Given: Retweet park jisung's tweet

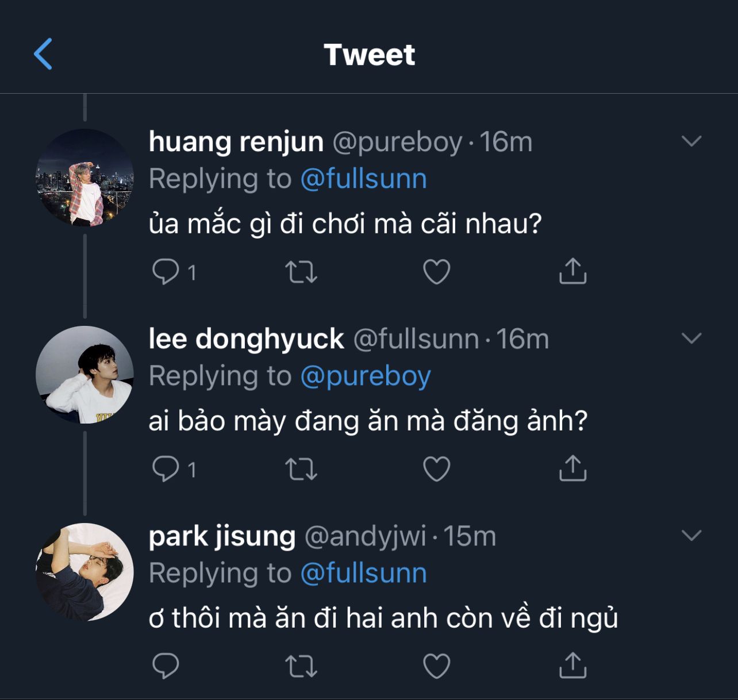Looking at the screenshot, I should pyautogui.click(x=301, y=666).
